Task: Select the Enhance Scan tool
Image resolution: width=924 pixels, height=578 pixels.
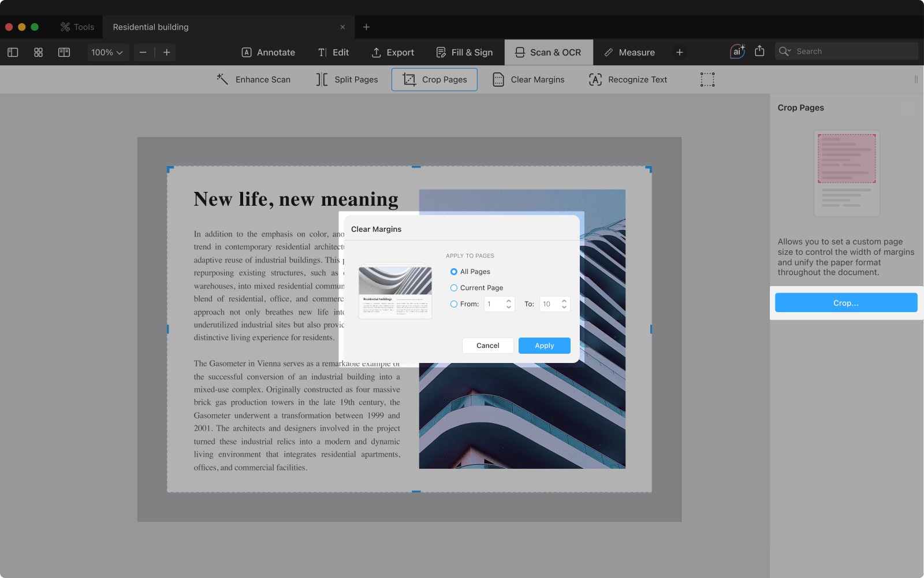Action: coord(254,80)
